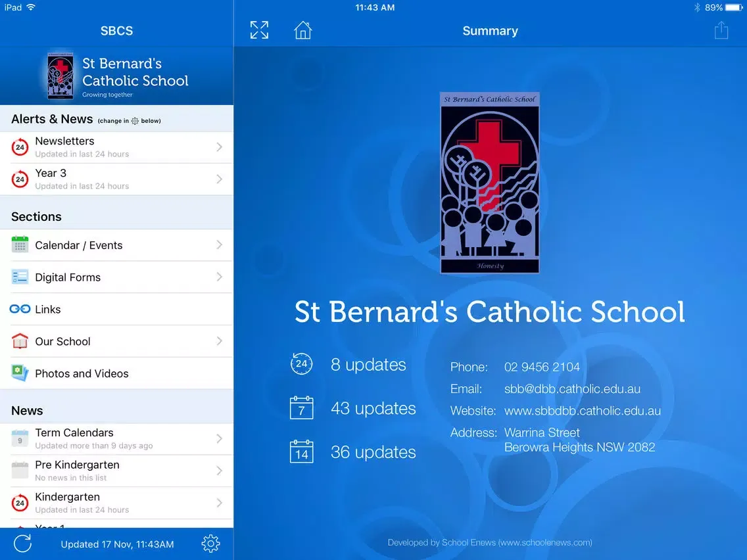Tap '8 updates' summary count
Viewport: 747px width, 560px height.
368,364
